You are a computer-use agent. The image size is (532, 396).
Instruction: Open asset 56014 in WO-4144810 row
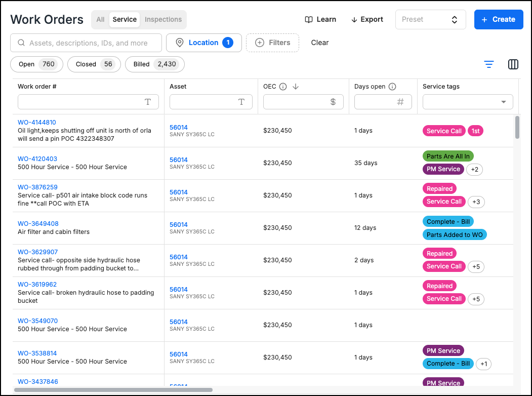click(179, 127)
